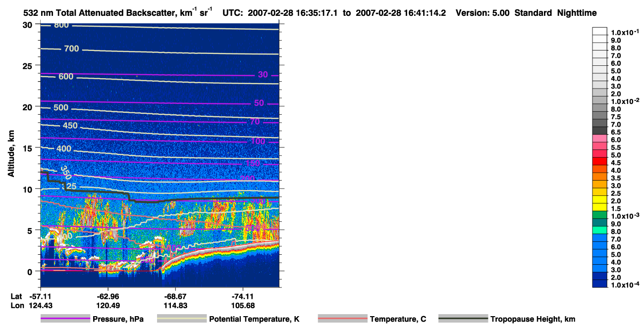Click the magenta pressure contour label '70'
The image size is (644, 330).
pos(255,122)
